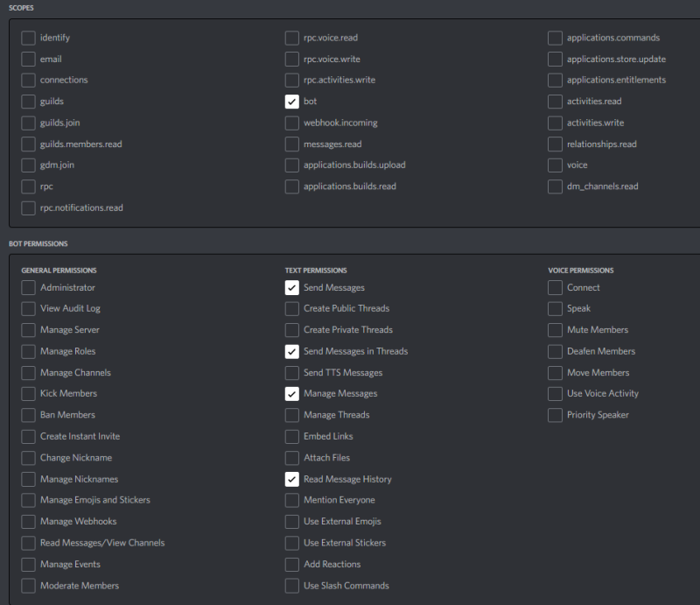This screenshot has width=700, height=605.
Task: Check the Manage Roles permission
Action: [28, 351]
